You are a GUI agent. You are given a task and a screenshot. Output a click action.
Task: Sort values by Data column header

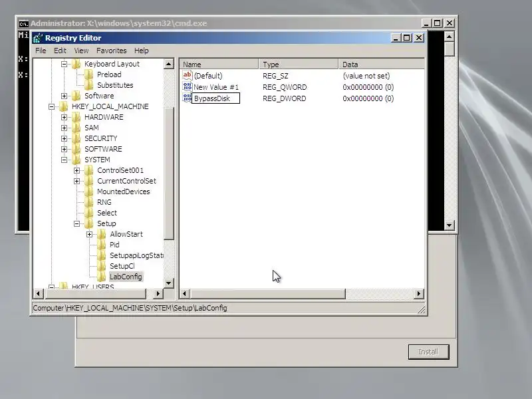click(381, 64)
